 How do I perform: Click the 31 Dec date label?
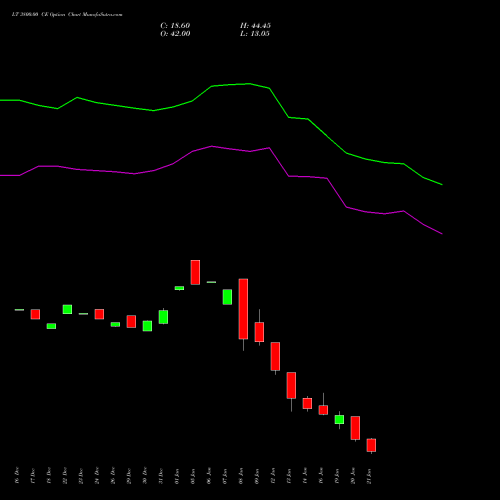click(x=161, y=476)
